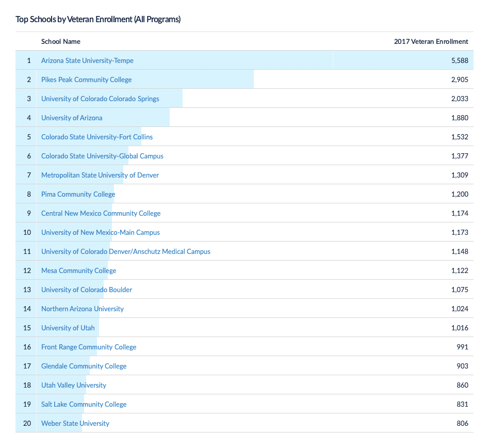Viewport: 489px width, 448px height.
Task: Click the 2017 Veteran Enrollment column header
Action: pyautogui.click(x=431, y=41)
